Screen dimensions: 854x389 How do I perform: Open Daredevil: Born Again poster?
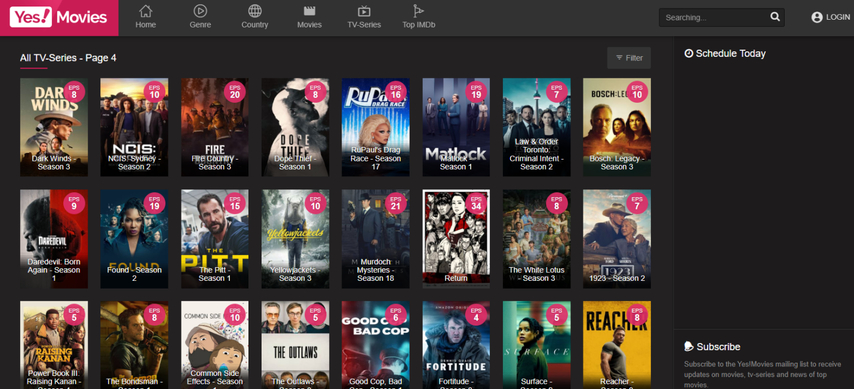(54, 239)
